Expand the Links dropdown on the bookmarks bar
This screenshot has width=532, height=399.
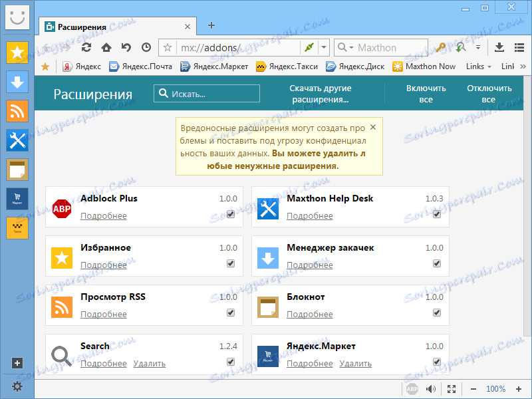point(481,66)
